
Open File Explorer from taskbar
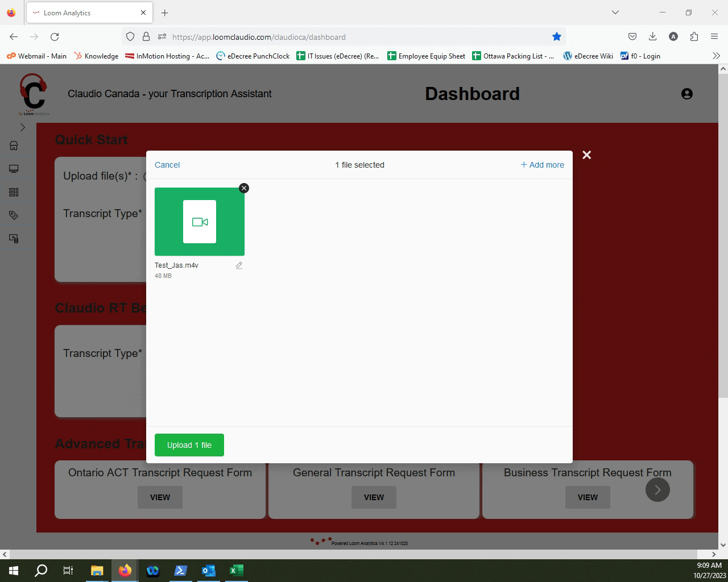(97, 571)
